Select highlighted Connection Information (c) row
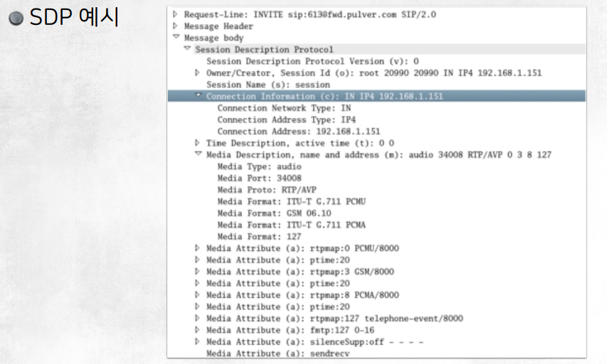The image size is (607, 364). [x=376, y=96]
